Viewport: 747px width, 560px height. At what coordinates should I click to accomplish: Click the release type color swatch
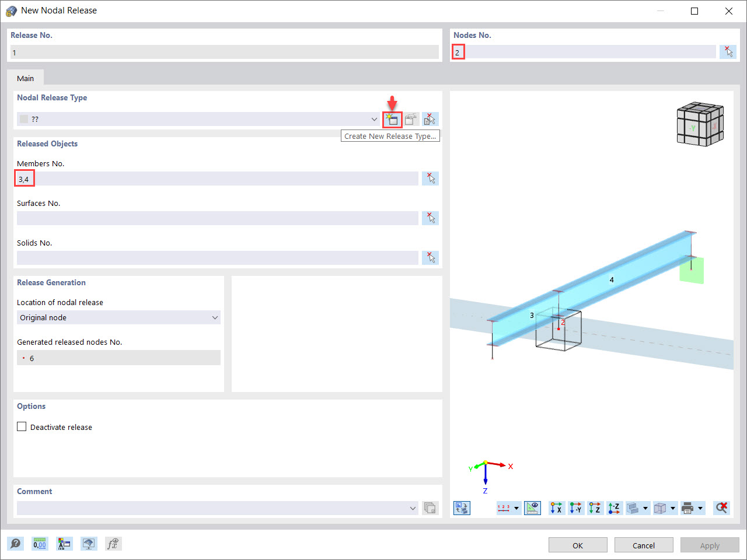coord(23,119)
